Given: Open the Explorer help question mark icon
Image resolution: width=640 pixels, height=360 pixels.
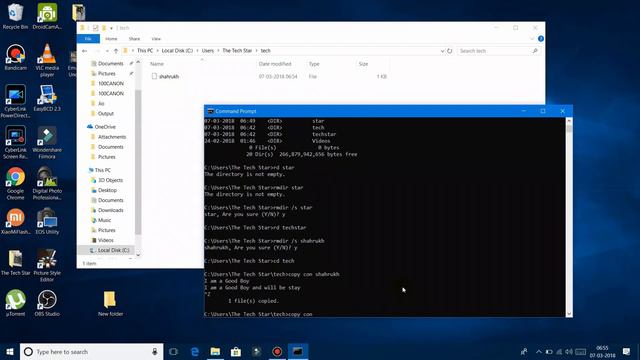Looking at the screenshot, I should click(540, 39).
